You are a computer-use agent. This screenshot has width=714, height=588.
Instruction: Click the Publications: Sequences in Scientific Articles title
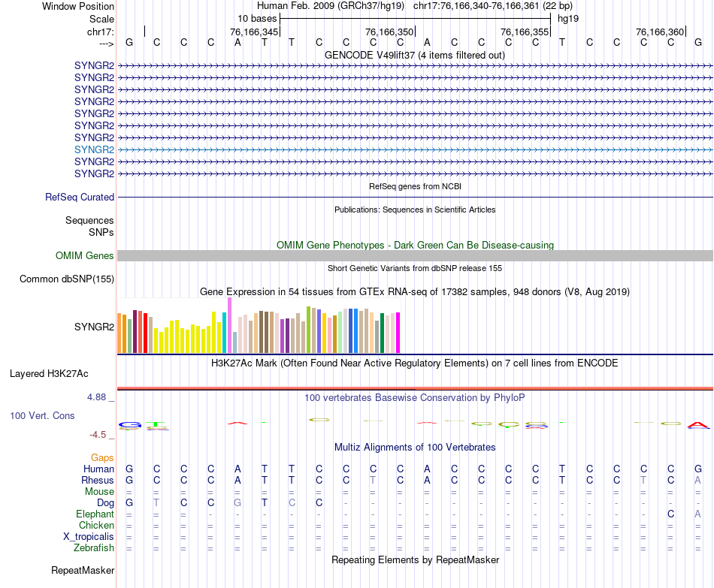[415, 210]
